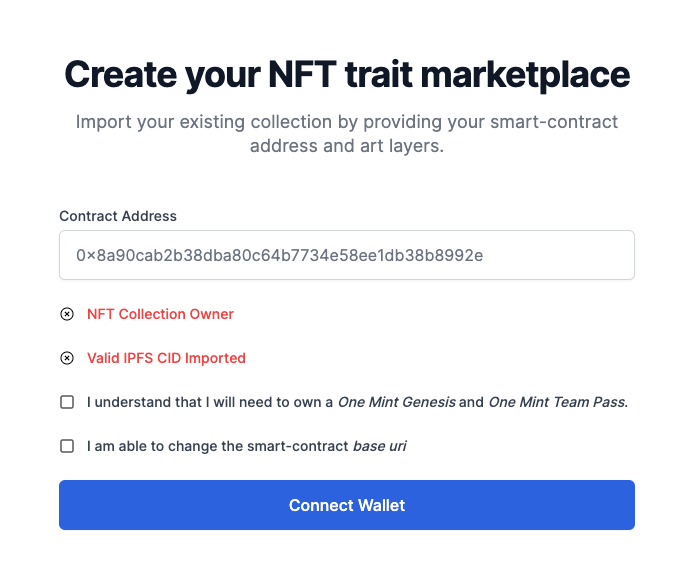Image resolution: width=700 pixels, height=569 pixels.
Task: Click the X icon beside NFT Collection Owner
Action: (x=67, y=314)
